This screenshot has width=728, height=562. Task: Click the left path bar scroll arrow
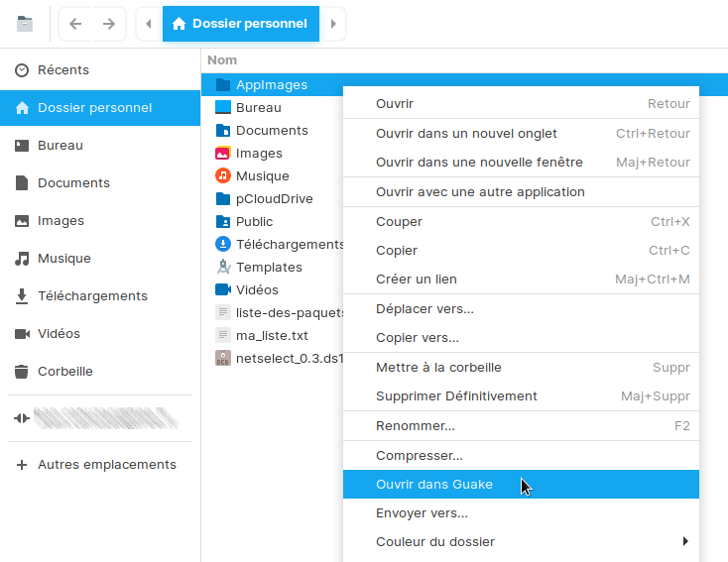(149, 24)
